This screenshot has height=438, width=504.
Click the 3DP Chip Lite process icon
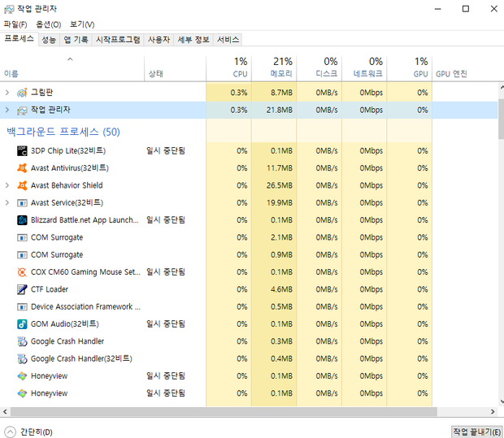click(x=22, y=150)
